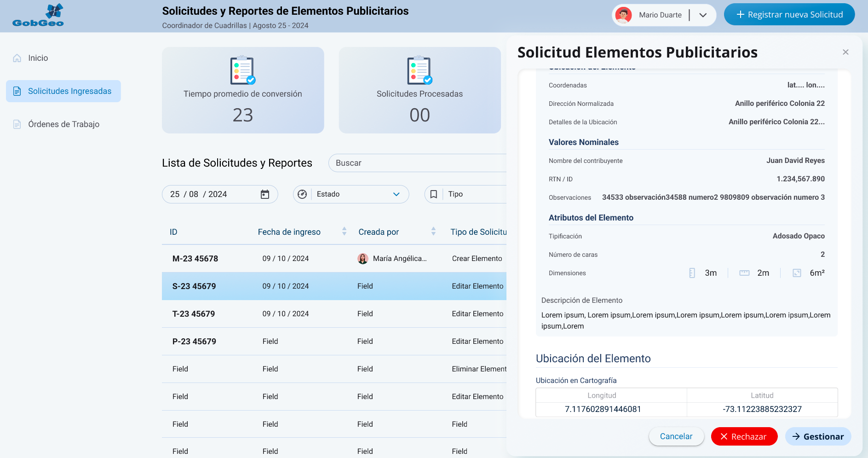
Task: Click Mario Duarte's profile avatar
Action: click(x=623, y=15)
